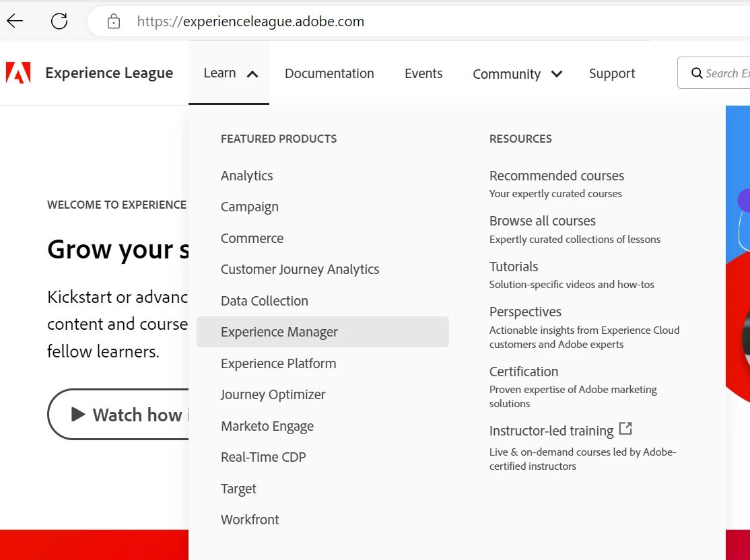Click 'Proven expertise of Adobe marketing solutions' text
The height and width of the screenshot is (560, 750).
[573, 396]
